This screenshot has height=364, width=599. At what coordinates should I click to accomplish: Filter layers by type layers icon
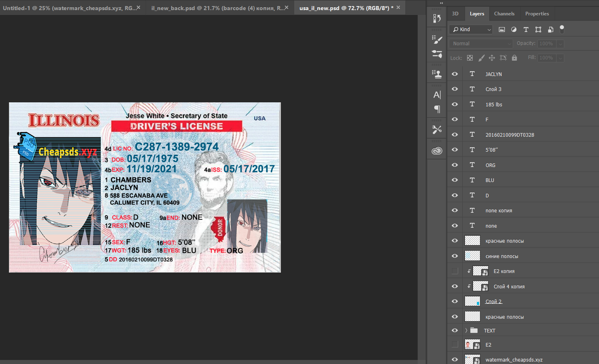click(526, 30)
